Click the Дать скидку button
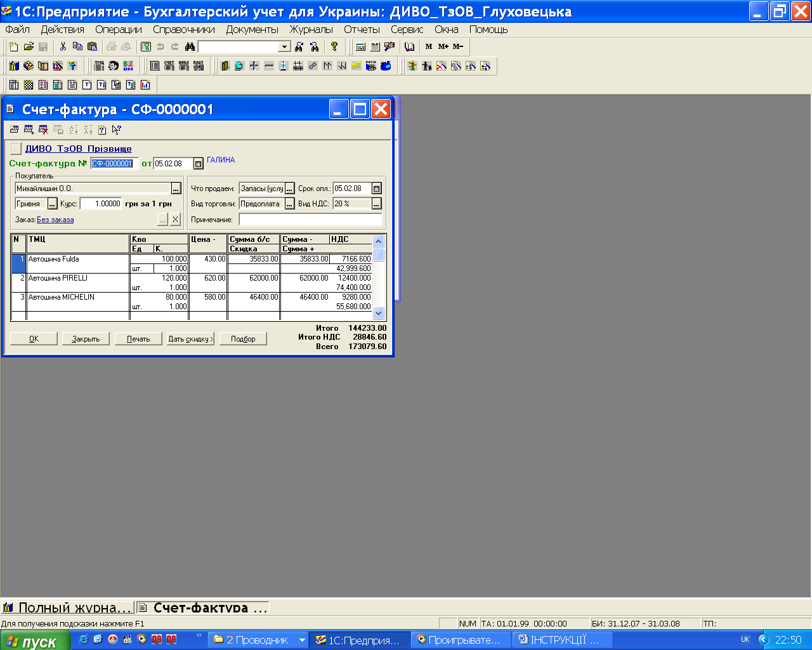The width and height of the screenshot is (812, 650). [x=191, y=339]
